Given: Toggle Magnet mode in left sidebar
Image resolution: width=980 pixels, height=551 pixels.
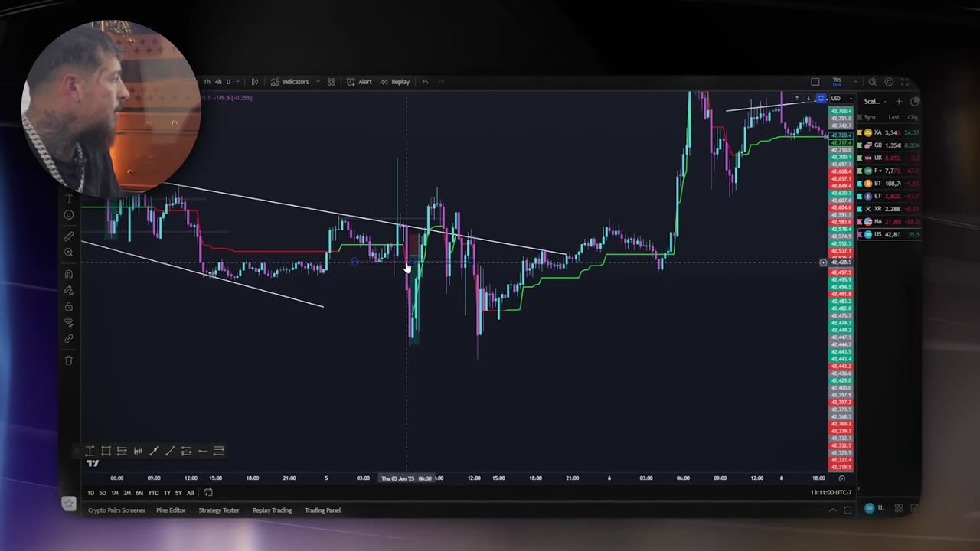Looking at the screenshot, I should pos(69,274).
